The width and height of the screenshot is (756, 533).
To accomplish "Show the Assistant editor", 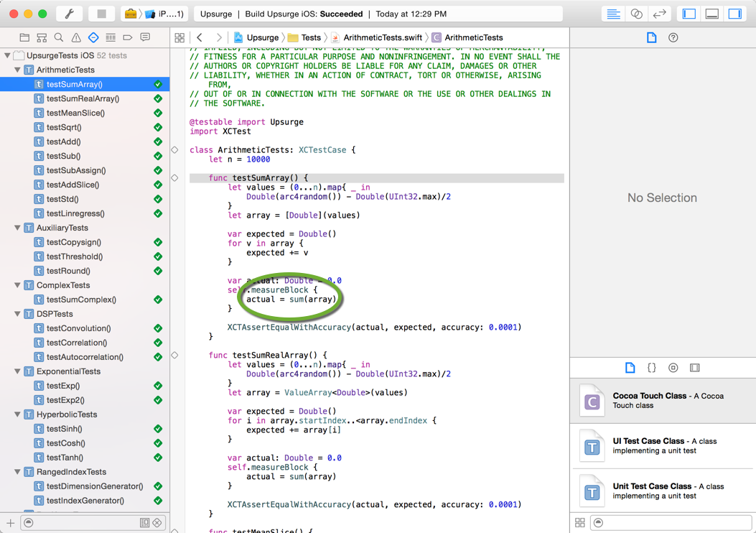I will pyautogui.click(x=636, y=14).
